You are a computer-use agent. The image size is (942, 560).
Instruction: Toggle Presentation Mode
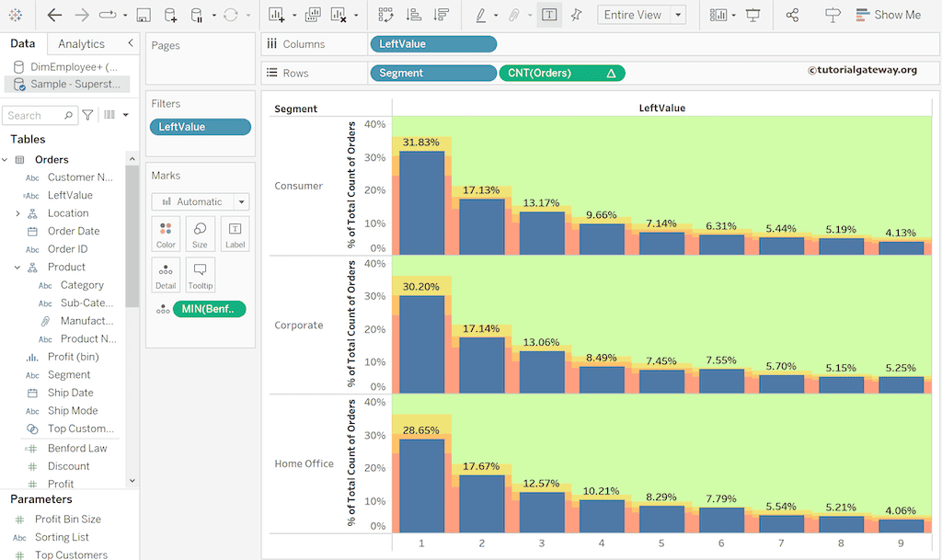(x=752, y=14)
